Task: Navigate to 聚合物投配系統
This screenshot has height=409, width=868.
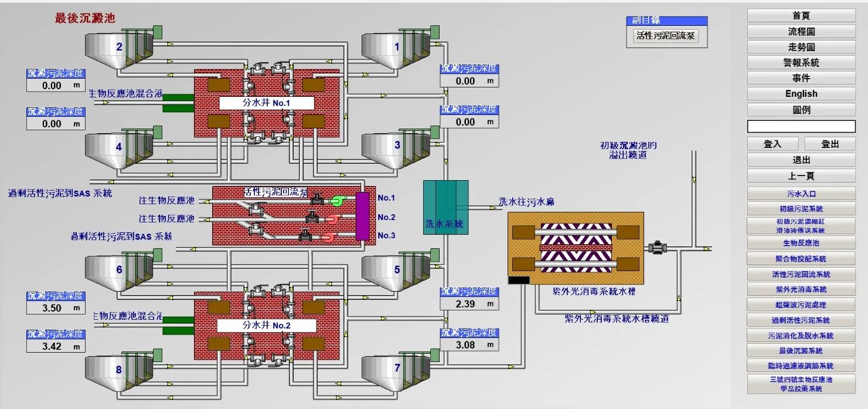Action: [x=801, y=259]
